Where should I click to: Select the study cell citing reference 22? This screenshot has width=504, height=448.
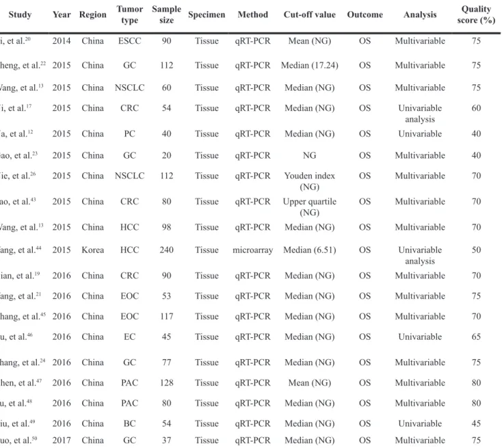pyautogui.click(x=23, y=65)
